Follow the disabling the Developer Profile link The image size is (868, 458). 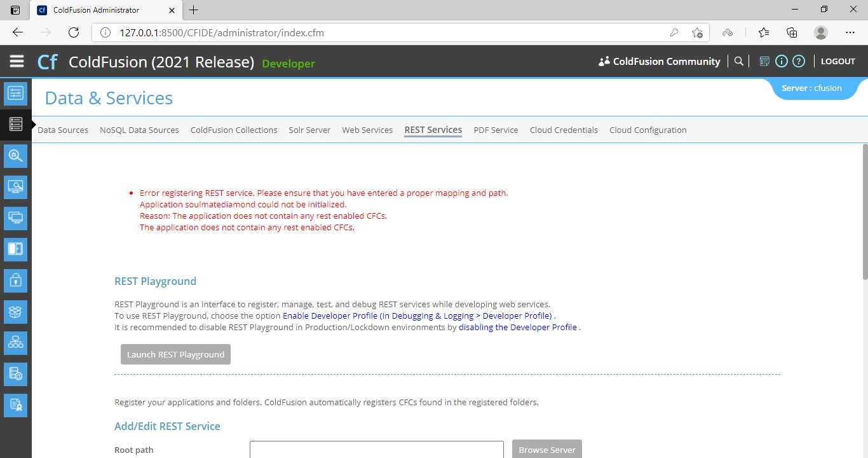point(518,327)
